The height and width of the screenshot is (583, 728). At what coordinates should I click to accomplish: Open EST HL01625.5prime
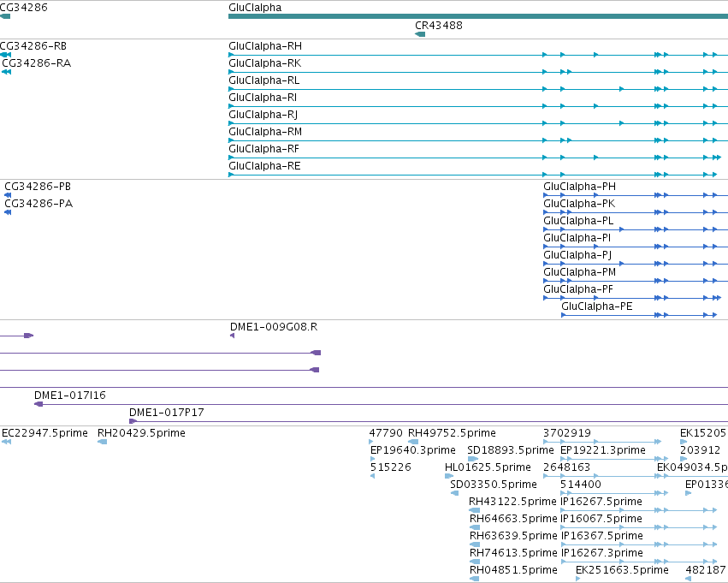pos(488,467)
